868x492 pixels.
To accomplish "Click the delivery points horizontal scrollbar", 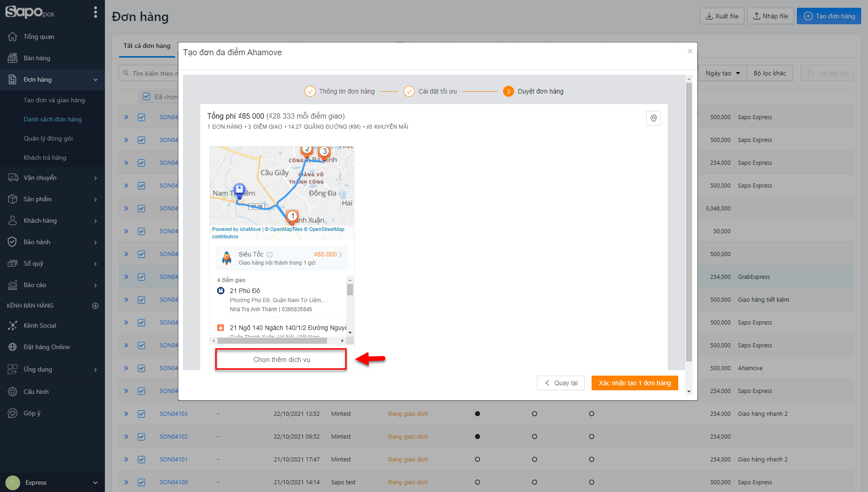I will [x=272, y=340].
